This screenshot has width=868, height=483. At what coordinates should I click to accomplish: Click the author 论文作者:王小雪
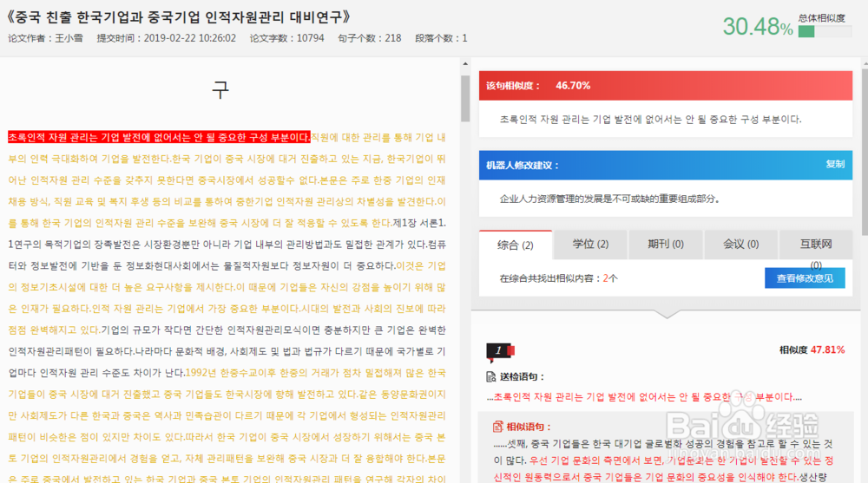tap(45, 38)
